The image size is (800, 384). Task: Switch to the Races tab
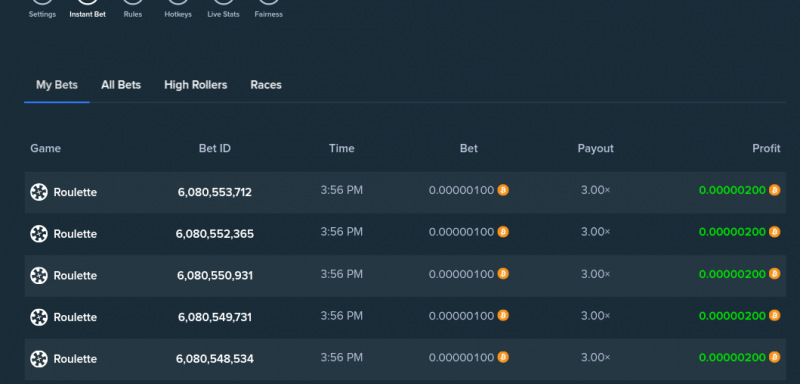point(266,85)
